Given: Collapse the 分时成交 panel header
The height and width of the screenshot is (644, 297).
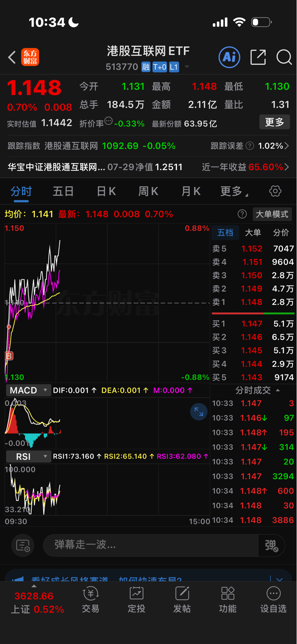Looking at the screenshot, I should [x=258, y=390].
